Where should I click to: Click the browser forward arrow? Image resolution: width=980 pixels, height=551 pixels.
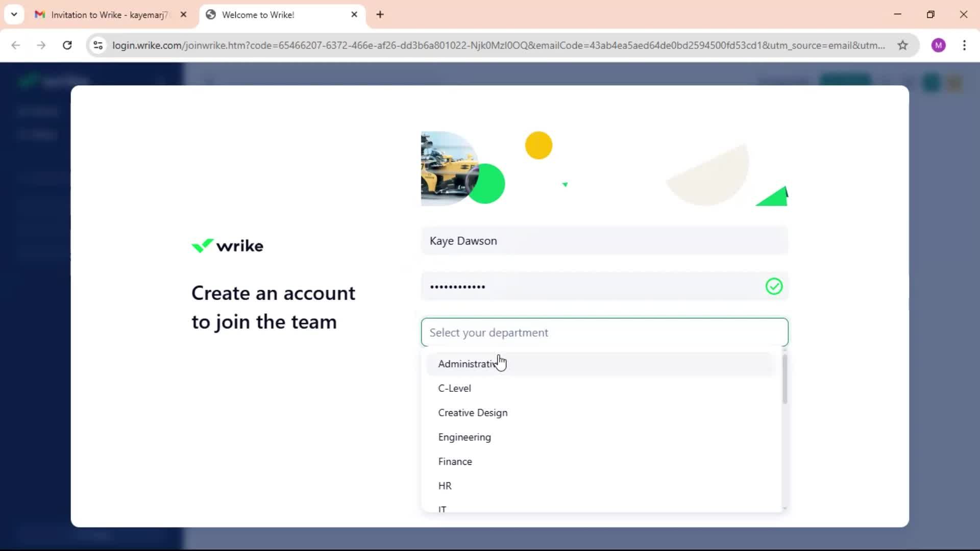(x=41, y=45)
